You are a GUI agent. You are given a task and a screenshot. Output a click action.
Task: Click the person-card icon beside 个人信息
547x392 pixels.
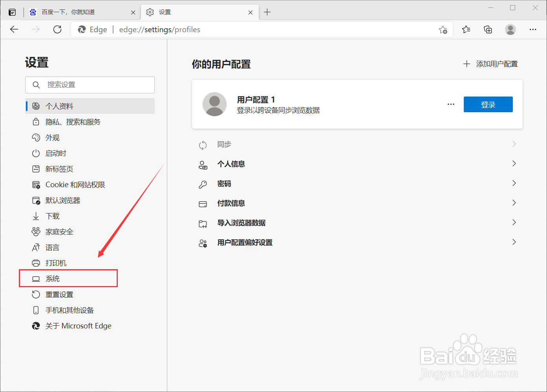pyautogui.click(x=203, y=165)
